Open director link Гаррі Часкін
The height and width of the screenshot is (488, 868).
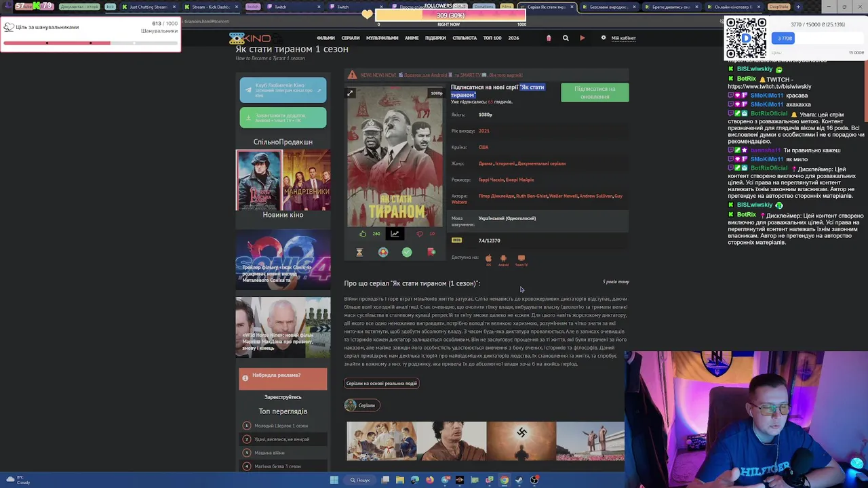491,180
